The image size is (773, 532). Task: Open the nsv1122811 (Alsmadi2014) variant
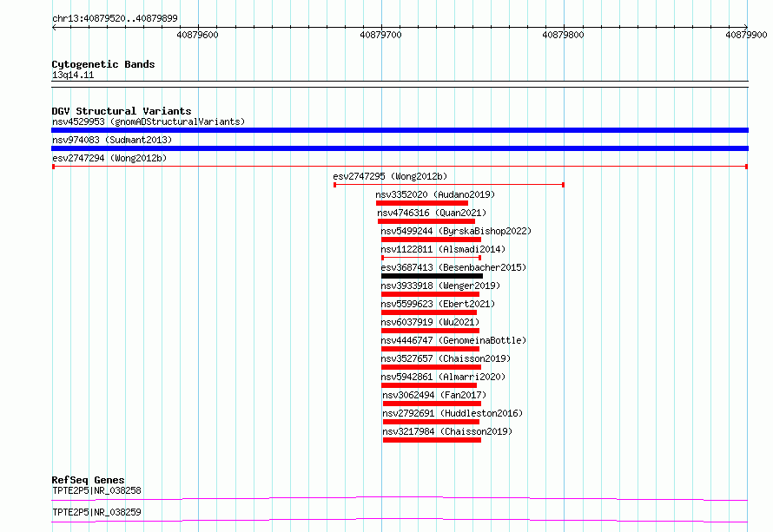pyautogui.click(x=443, y=249)
